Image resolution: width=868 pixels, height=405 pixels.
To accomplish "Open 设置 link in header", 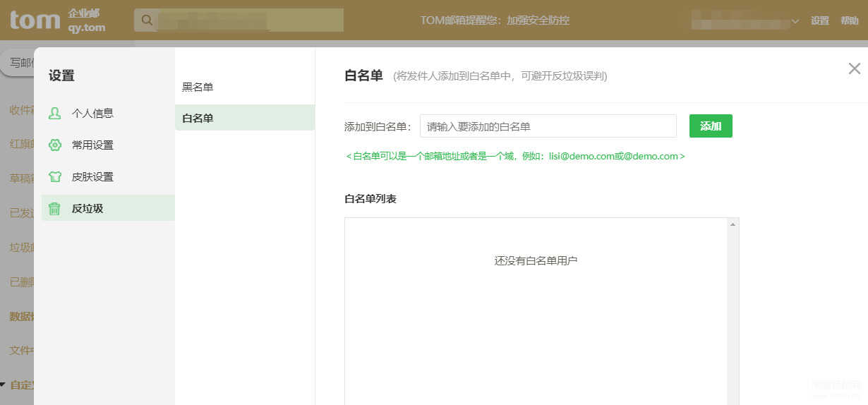I will tap(820, 20).
